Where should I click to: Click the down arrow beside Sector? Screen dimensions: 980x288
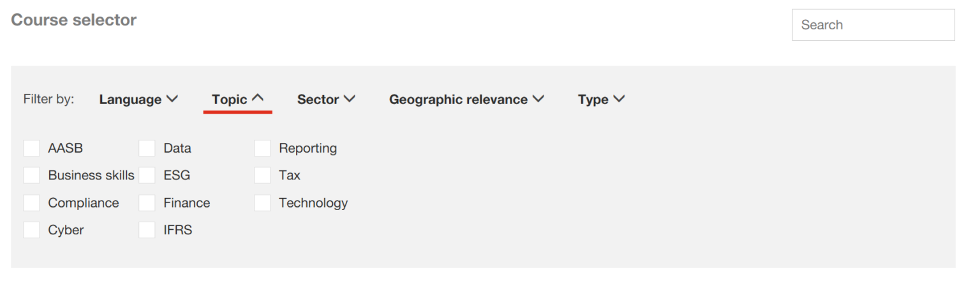click(349, 99)
